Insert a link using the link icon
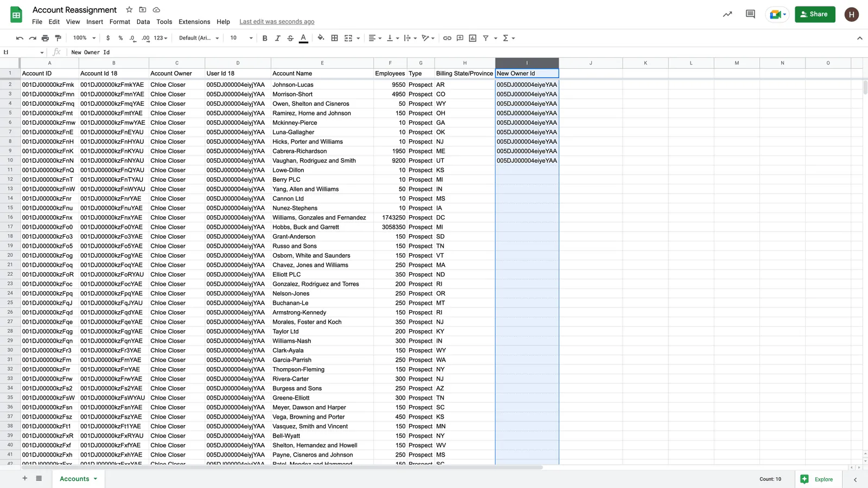Image resolution: width=868 pixels, height=488 pixels. (447, 38)
